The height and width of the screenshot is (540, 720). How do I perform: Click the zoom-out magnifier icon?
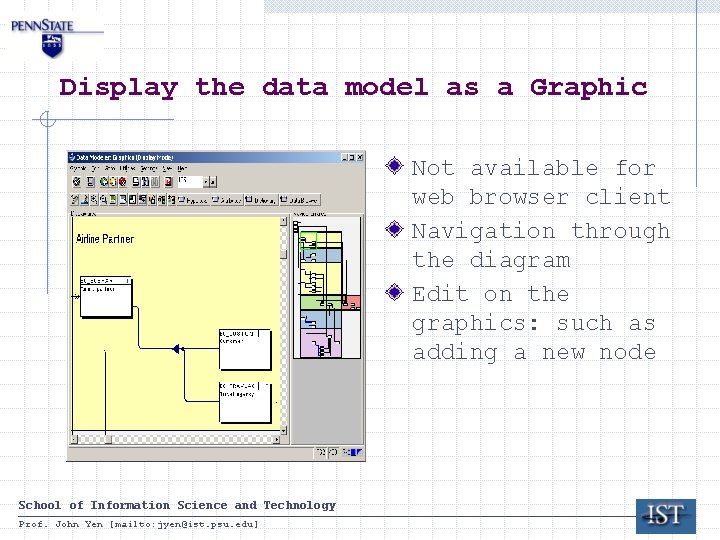point(103,199)
